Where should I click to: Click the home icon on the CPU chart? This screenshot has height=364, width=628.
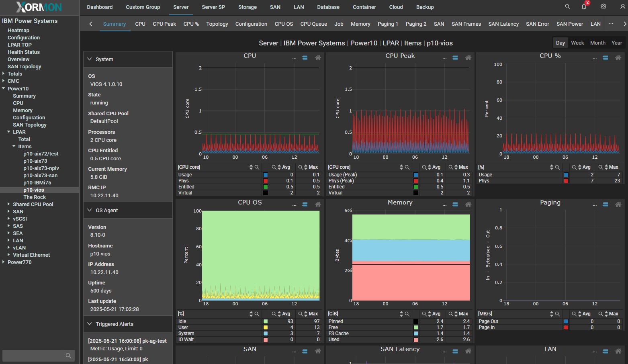(318, 58)
